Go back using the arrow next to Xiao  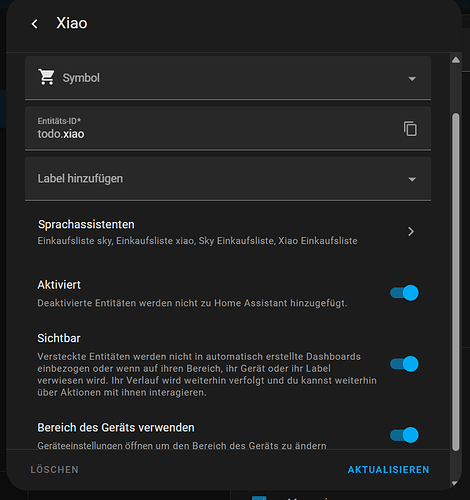(35, 24)
